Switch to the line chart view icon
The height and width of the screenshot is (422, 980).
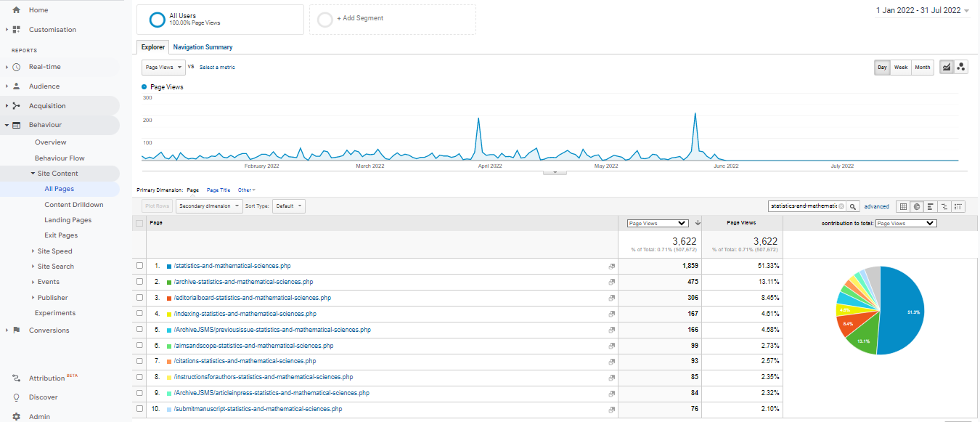(x=947, y=67)
